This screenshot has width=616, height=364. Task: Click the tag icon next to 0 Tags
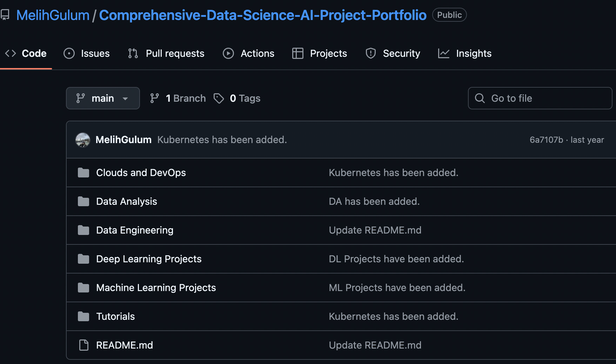tap(219, 98)
